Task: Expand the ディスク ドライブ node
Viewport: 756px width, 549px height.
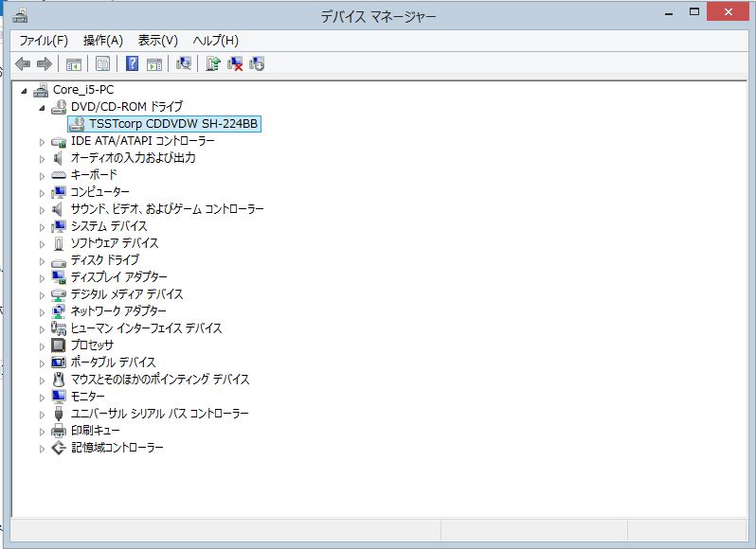Action: (x=42, y=261)
